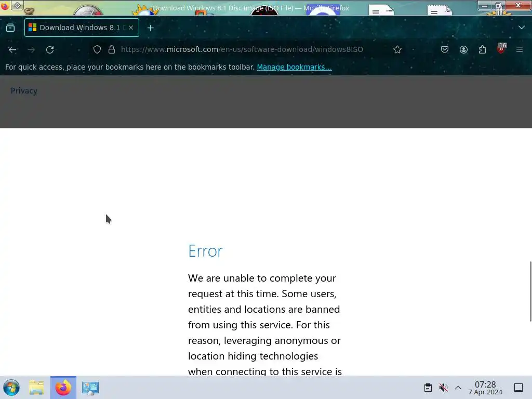Open system settings taskbar icon
This screenshot has height=399, width=532.
[90, 388]
